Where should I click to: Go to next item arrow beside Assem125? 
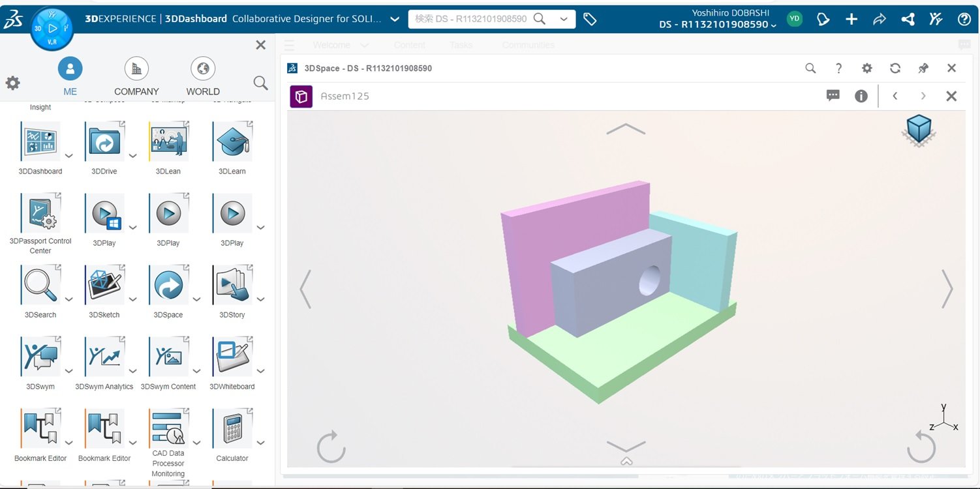tap(923, 96)
